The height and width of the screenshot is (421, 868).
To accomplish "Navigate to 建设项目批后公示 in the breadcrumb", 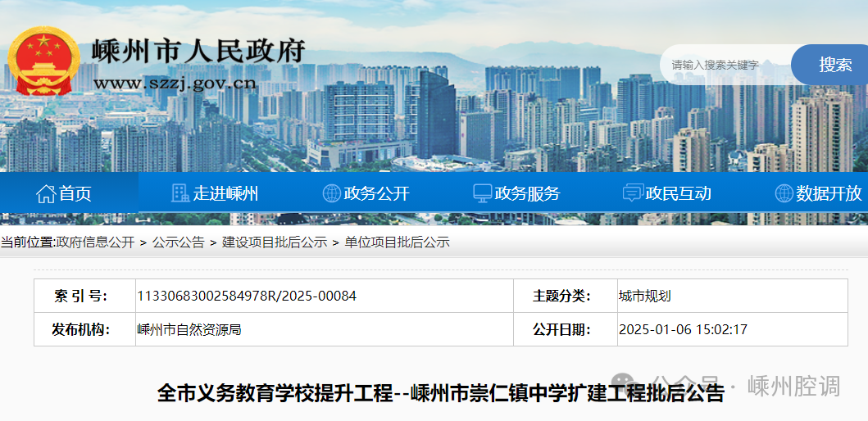I will 275,242.
